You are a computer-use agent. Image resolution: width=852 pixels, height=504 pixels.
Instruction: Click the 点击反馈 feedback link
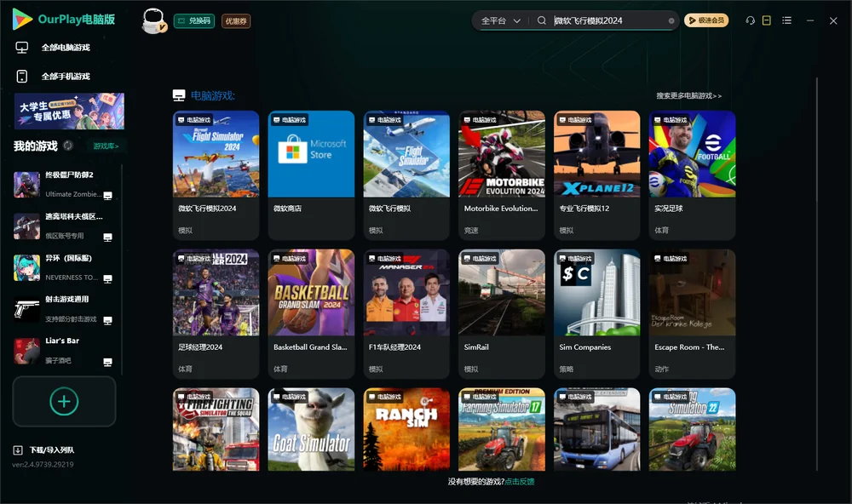click(x=520, y=481)
